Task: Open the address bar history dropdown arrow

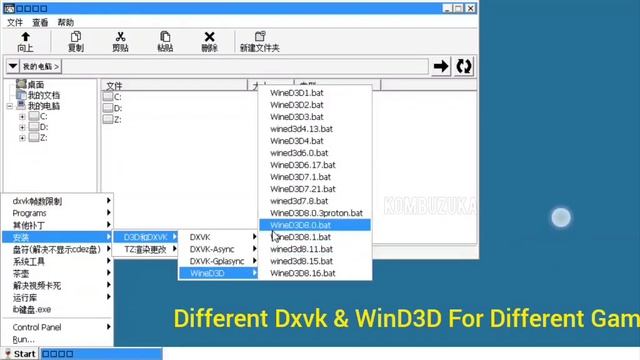Action: pyautogui.click(x=13, y=66)
